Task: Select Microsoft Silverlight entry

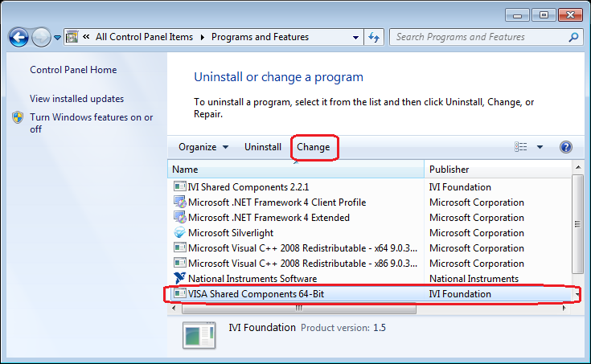Action: [231, 233]
